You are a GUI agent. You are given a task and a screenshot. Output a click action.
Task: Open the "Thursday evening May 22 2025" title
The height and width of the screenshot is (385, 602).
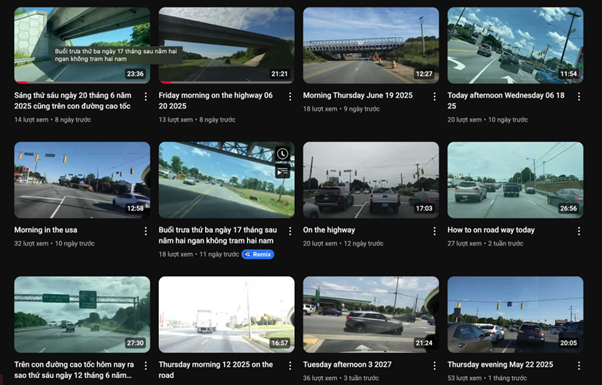tap(500, 365)
